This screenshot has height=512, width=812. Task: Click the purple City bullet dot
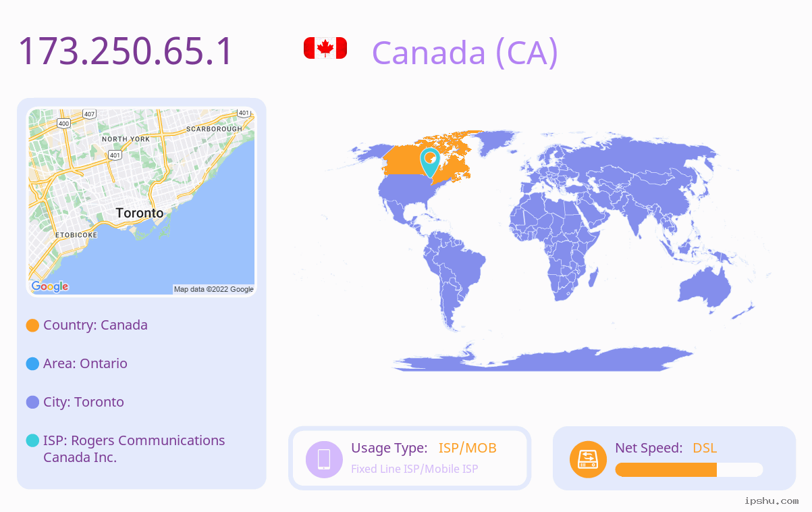(x=32, y=403)
